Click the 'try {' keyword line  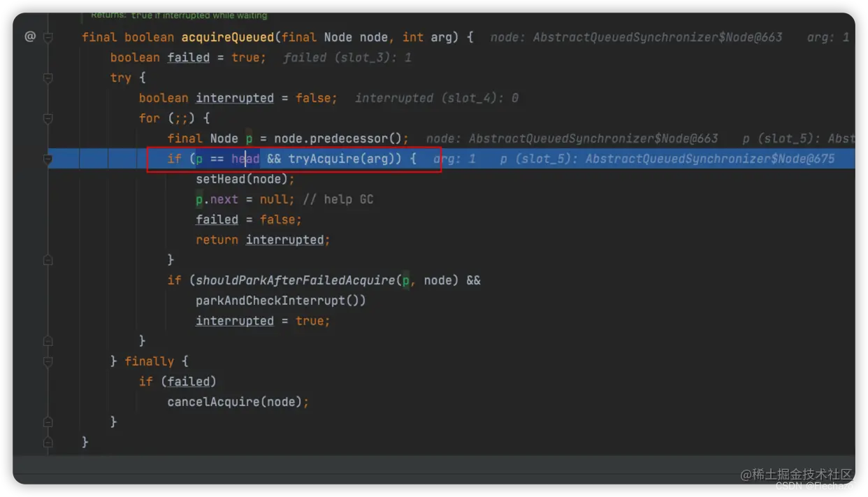[x=128, y=78]
